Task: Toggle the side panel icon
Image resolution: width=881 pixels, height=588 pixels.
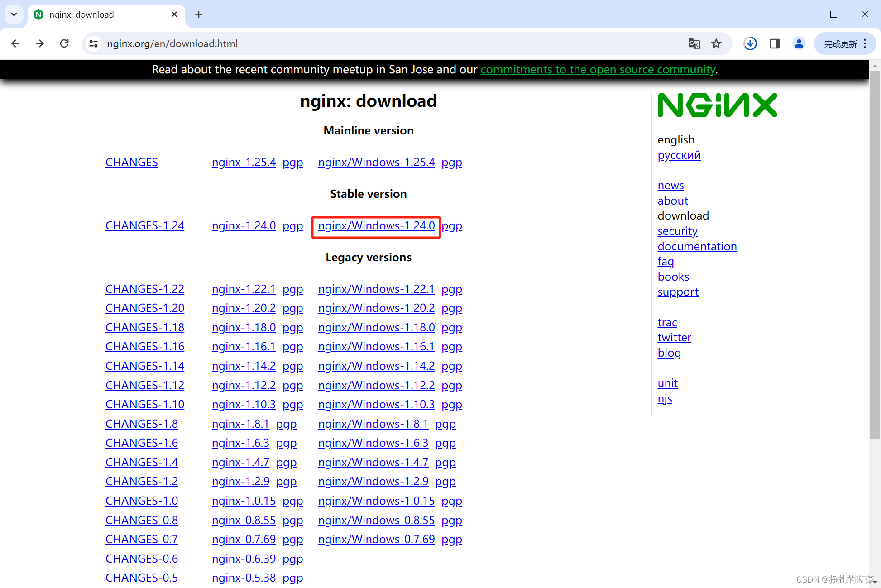Action: point(775,43)
